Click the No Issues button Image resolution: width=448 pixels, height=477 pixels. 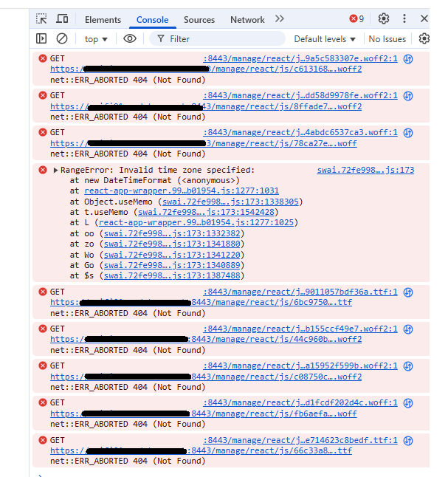coord(387,39)
